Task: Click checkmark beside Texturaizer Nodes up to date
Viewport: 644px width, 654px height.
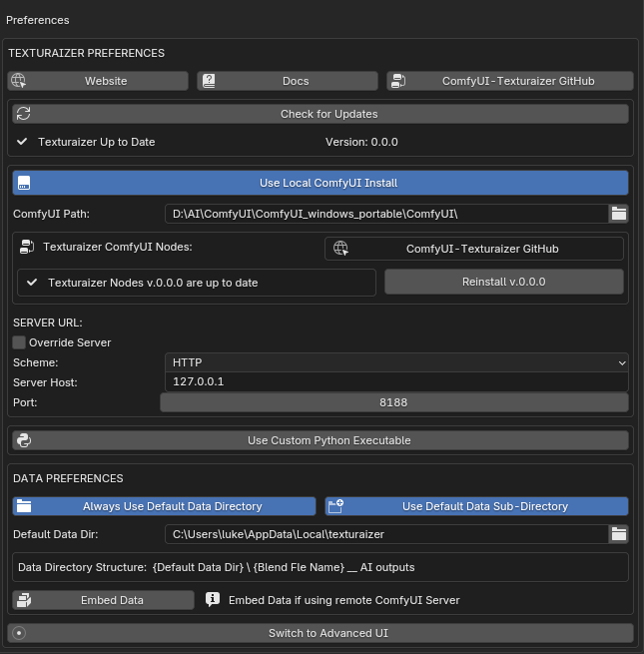Action: (32, 283)
